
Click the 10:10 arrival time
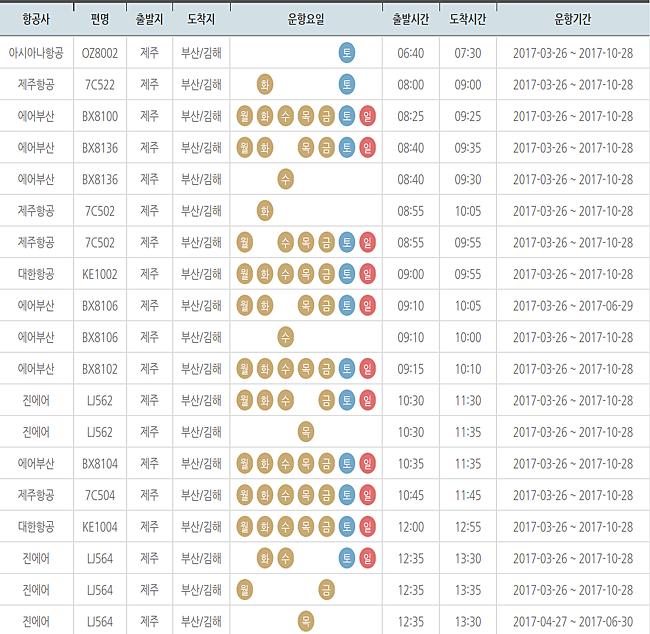tap(468, 369)
